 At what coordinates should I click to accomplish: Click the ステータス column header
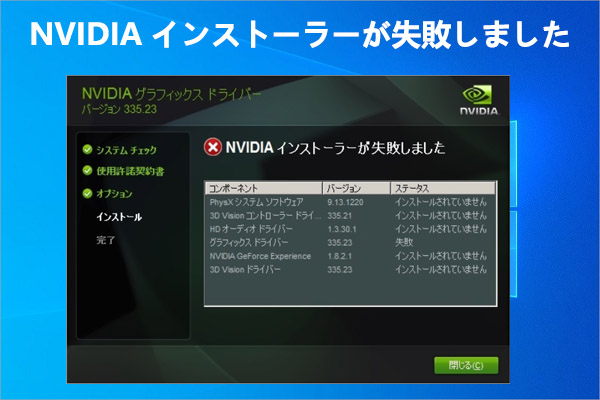click(x=443, y=188)
